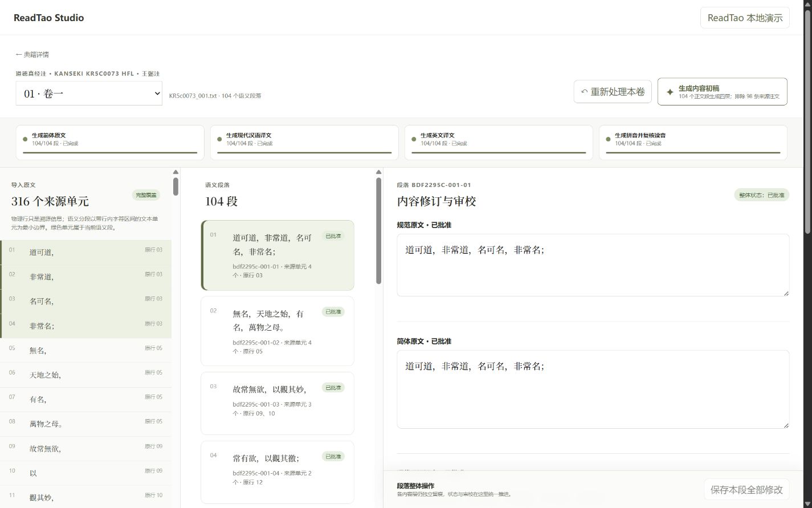Image resolution: width=812 pixels, height=508 pixels.
Task: Select source unit 01 道可道,
Action: click(85, 252)
